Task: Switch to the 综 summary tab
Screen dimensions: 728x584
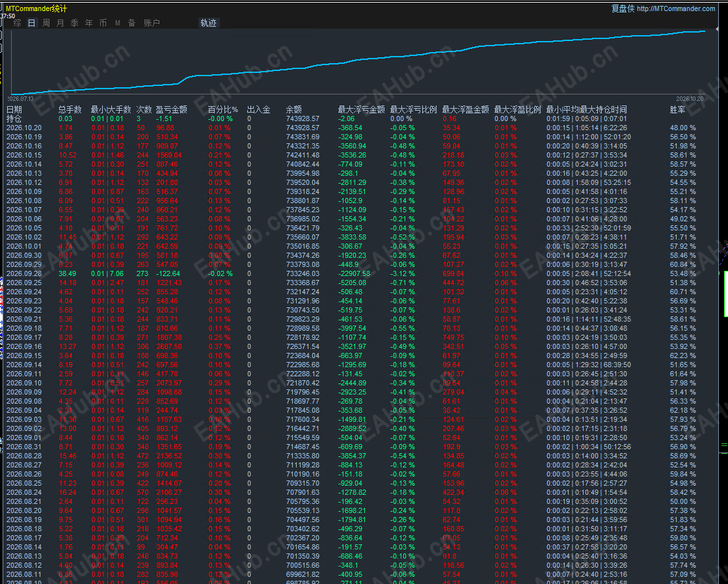Action: click(x=17, y=23)
